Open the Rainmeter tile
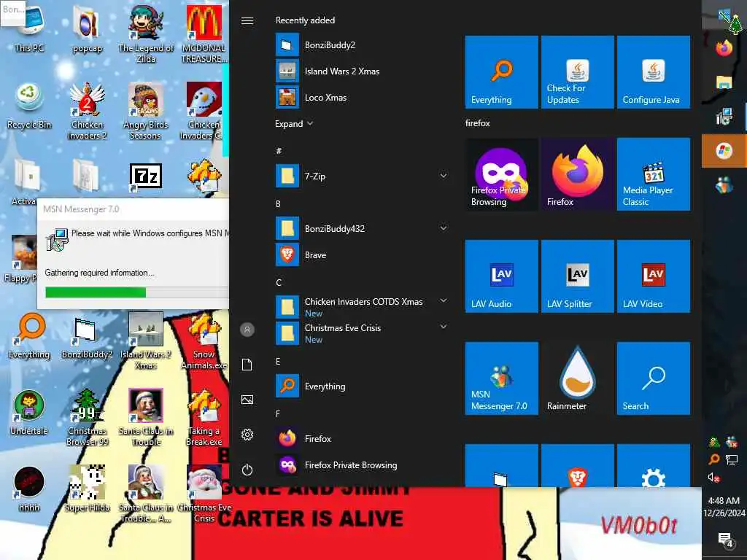The image size is (747, 560). coord(578,378)
